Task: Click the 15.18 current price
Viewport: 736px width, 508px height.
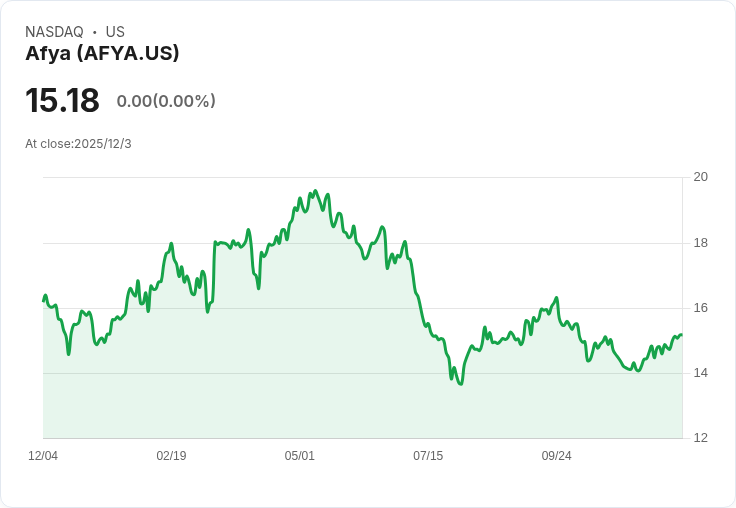Action: click(x=62, y=101)
